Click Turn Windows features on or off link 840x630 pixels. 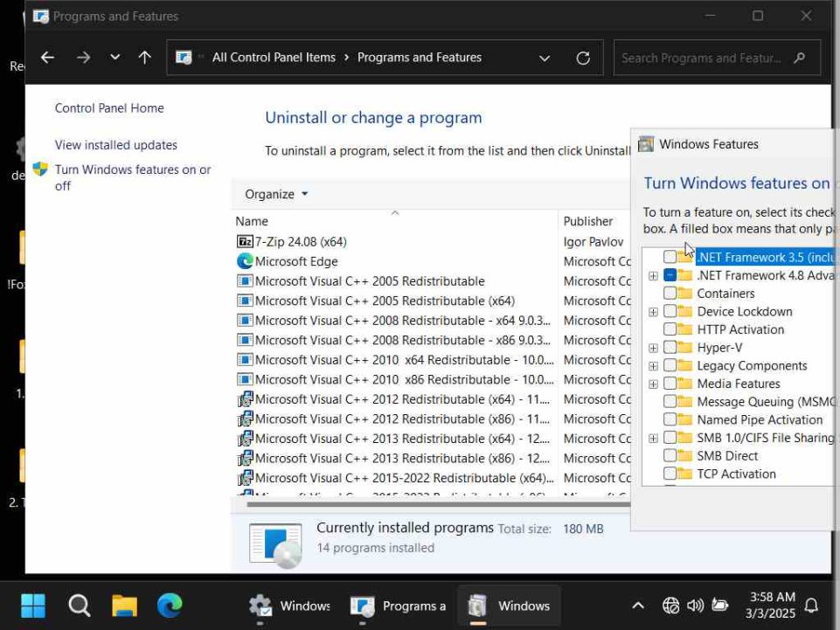click(x=133, y=177)
